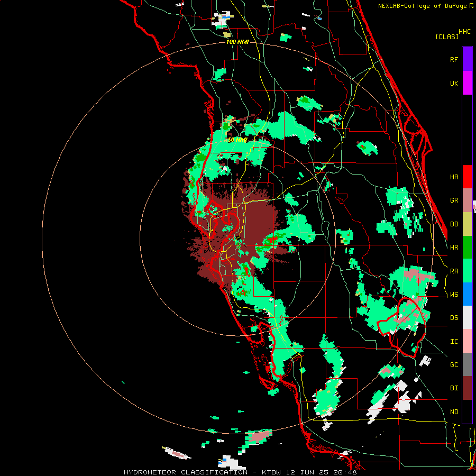Click the RA legend label

pos(454,271)
